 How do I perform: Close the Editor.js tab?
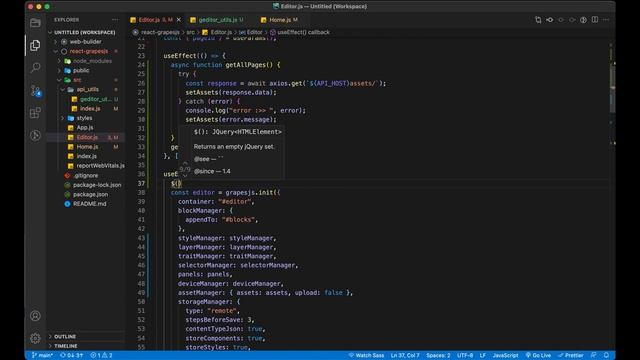179,20
